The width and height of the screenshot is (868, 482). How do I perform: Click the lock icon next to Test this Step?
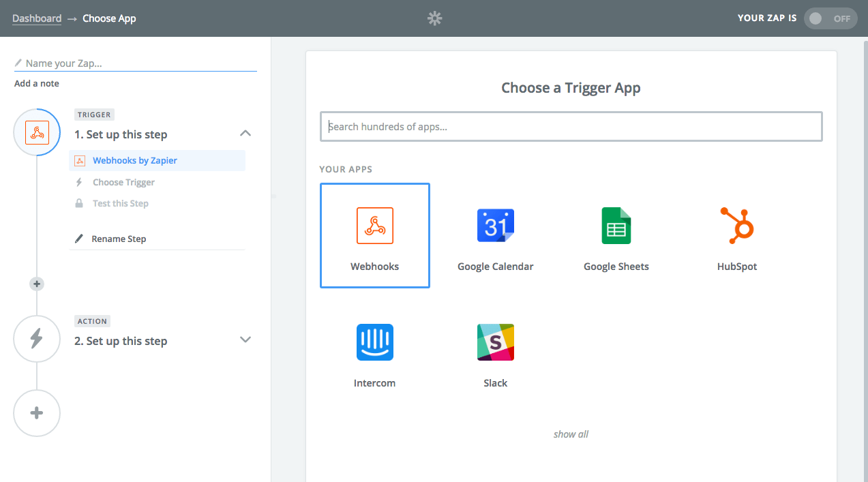(79, 203)
